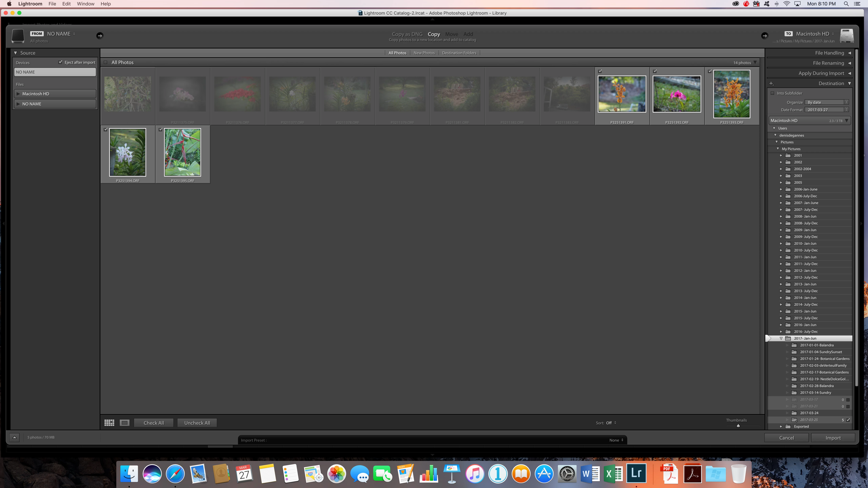868x488 pixels.
Task: Switch to New Photos tab
Action: (x=424, y=53)
